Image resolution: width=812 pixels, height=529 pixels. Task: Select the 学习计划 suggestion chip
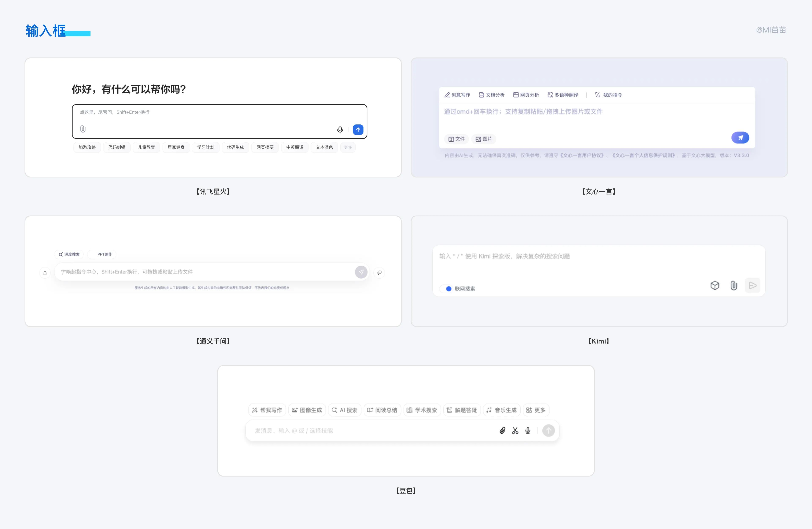click(x=206, y=147)
